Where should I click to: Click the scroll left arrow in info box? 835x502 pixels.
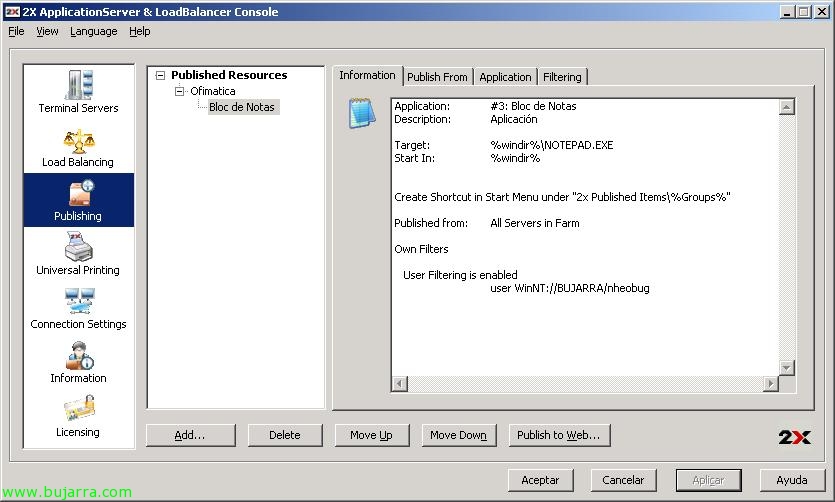point(400,383)
